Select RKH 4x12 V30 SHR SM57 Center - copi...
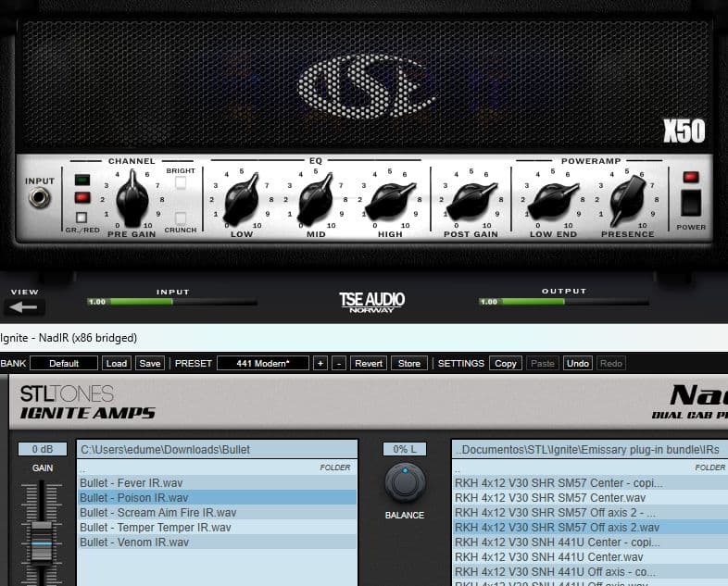Screen dimensions: 728x586 tap(590, 483)
